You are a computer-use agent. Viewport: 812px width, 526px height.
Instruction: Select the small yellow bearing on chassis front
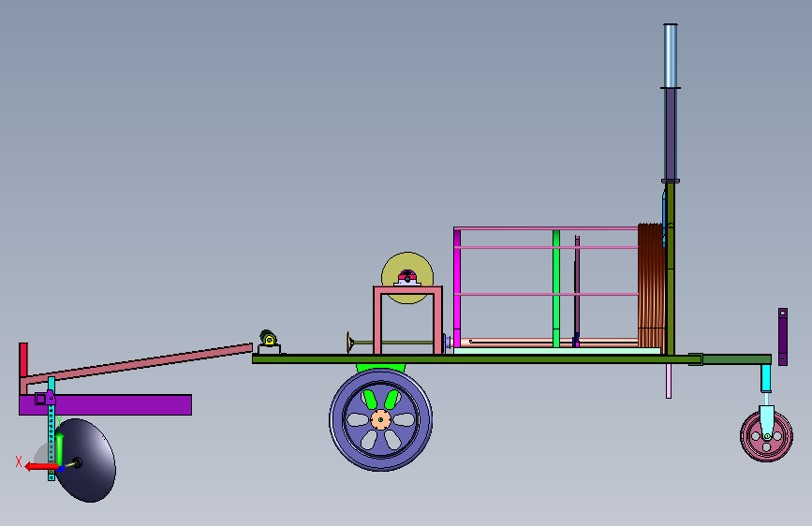click(x=268, y=339)
